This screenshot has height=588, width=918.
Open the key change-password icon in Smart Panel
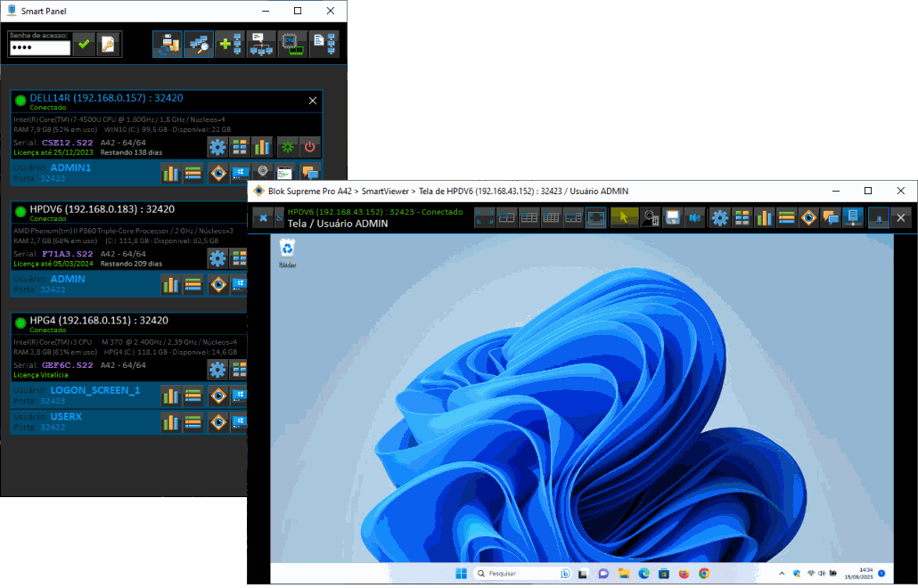(x=109, y=45)
